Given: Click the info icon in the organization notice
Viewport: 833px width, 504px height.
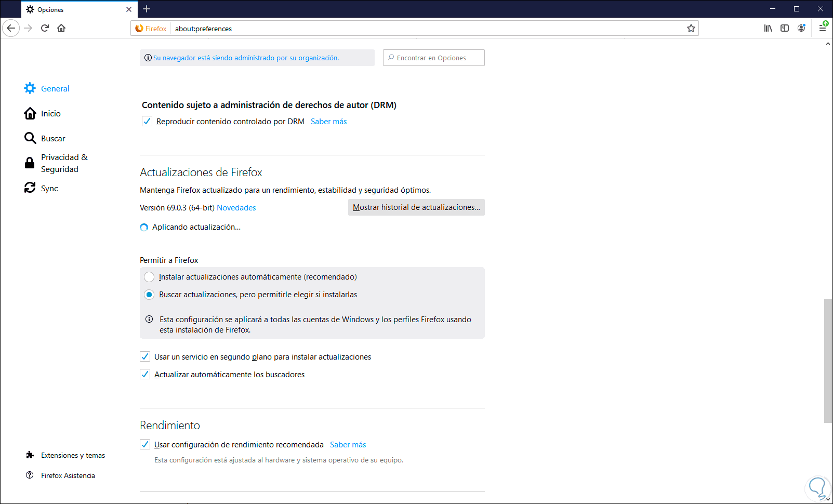Looking at the screenshot, I should tap(148, 58).
